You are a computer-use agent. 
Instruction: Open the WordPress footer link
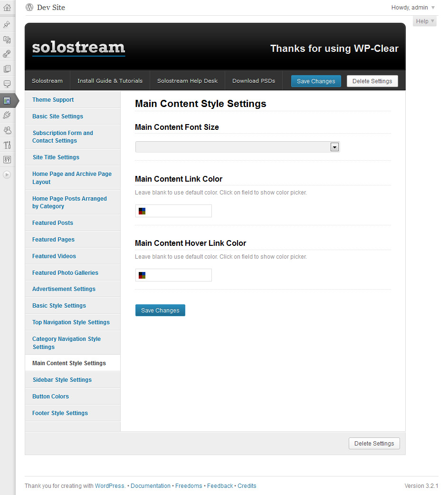click(x=110, y=486)
